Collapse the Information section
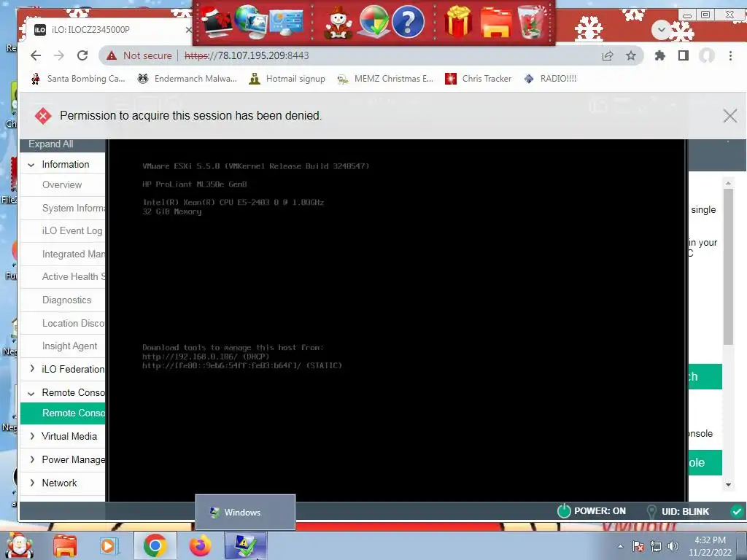Screen dimensions: 747x560 [31, 165]
